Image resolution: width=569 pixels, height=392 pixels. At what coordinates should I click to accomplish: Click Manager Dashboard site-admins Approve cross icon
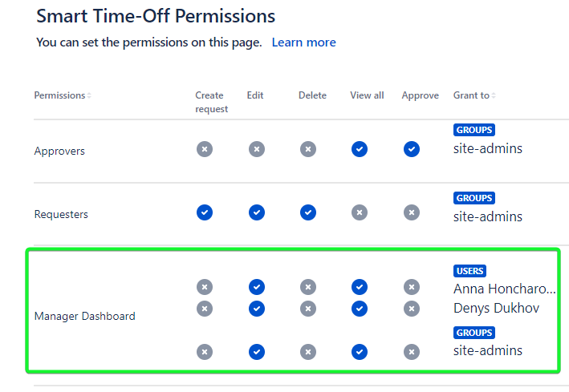pos(412,351)
